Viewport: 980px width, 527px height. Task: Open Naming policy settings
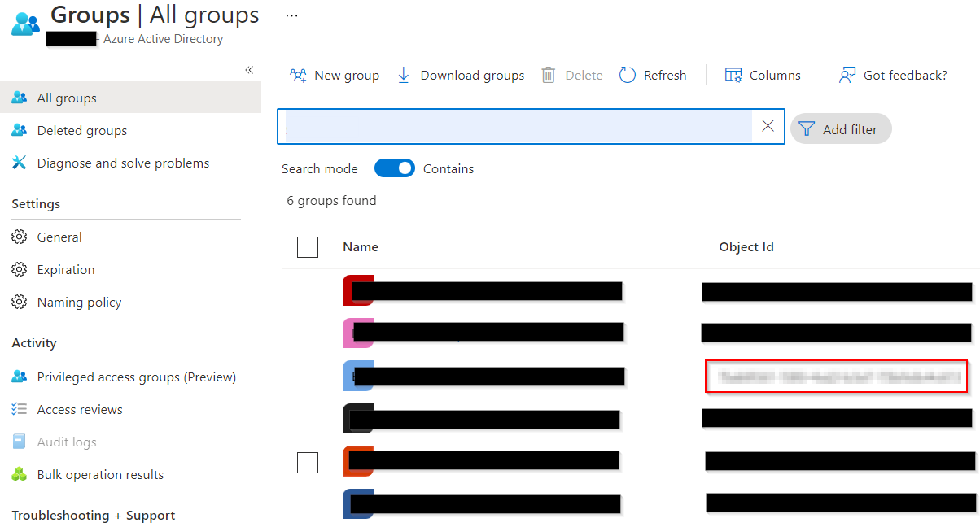79,302
